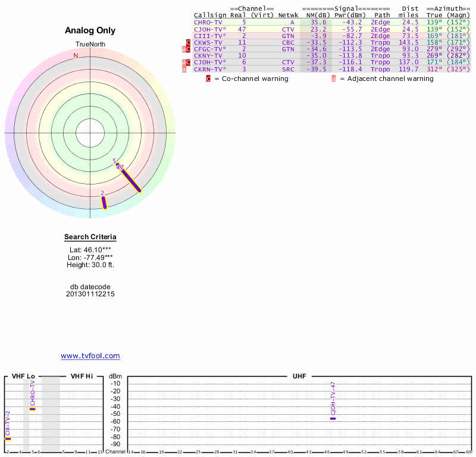Click the co-channel warning icon beside CKWS-TV
The image size is (476, 457).
[x=188, y=42]
